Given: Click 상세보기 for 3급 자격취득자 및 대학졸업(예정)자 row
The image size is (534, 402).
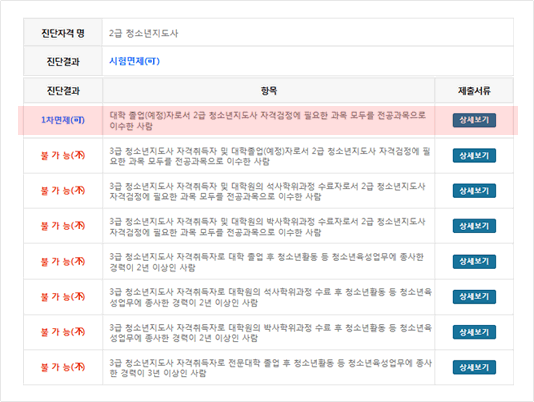Looking at the screenshot, I should 474,156.
